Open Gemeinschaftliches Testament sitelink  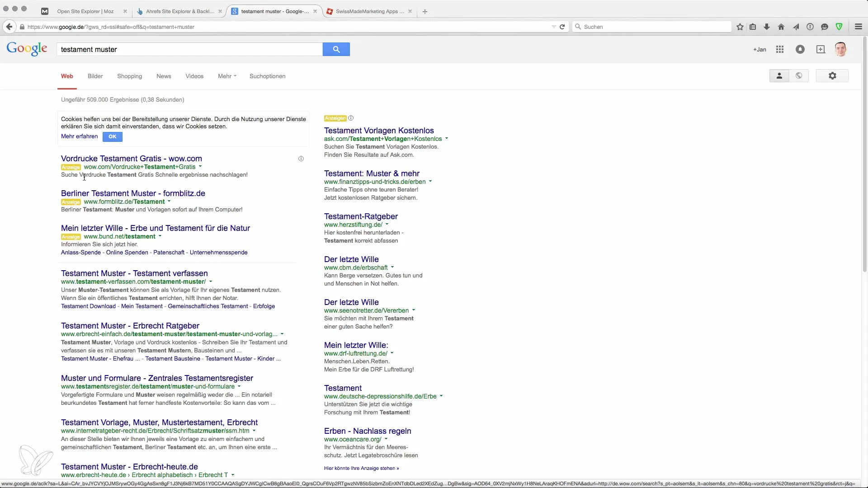(208, 306)
